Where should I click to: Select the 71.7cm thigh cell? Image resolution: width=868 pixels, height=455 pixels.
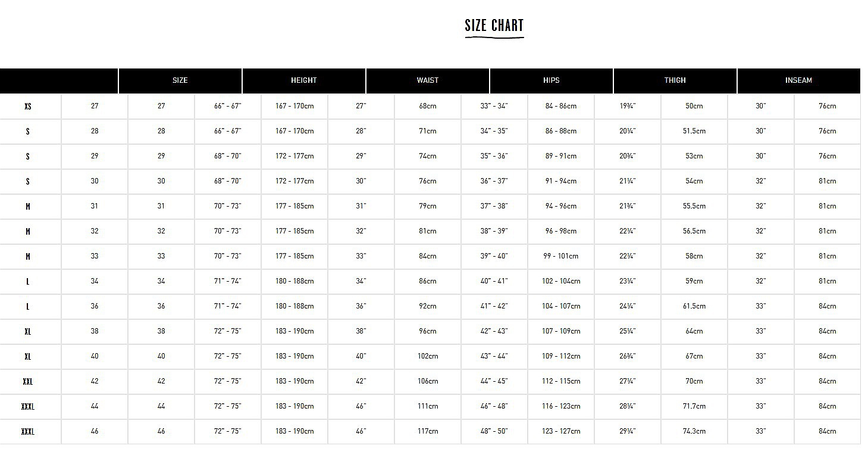694,406
